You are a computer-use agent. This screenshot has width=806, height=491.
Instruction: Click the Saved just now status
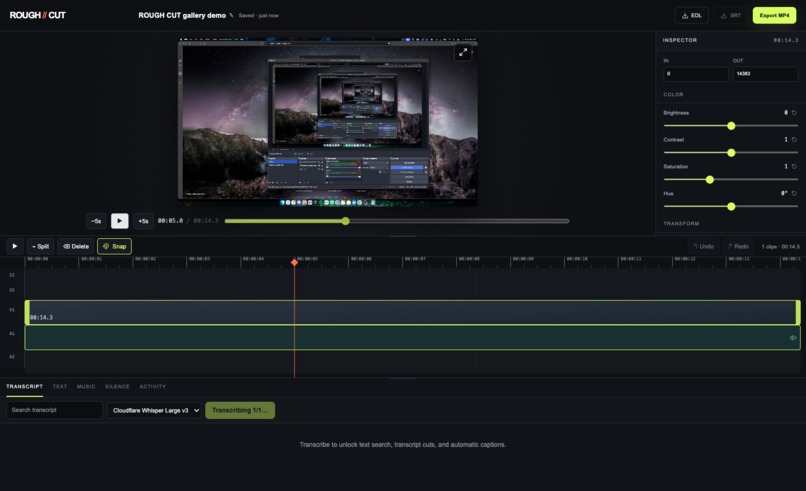pos(259,15)
